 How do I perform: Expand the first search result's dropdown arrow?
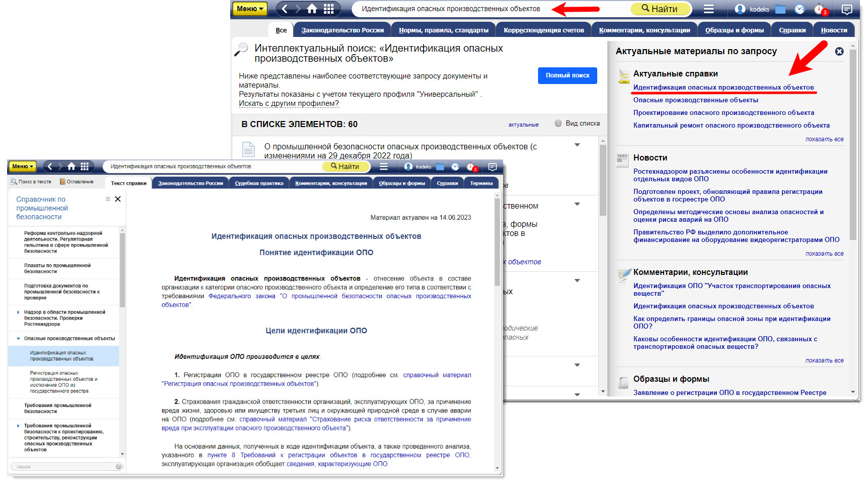(x=577, y=145)
